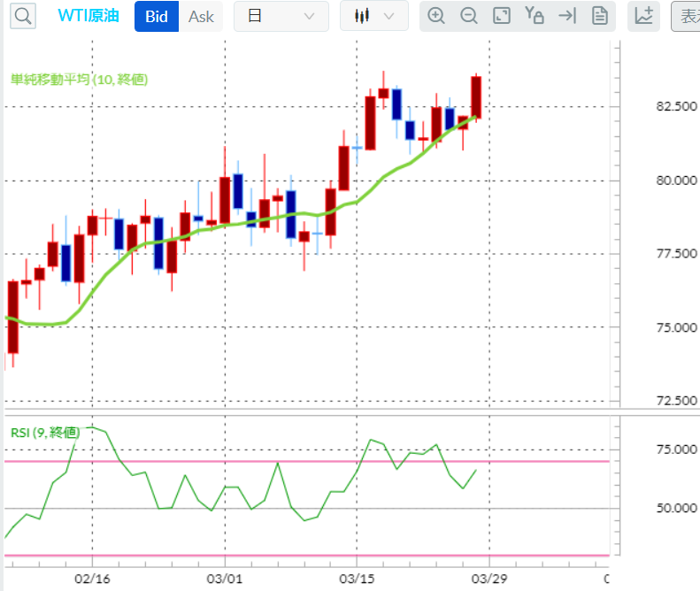Click the 82.500 price axis label

676,106
